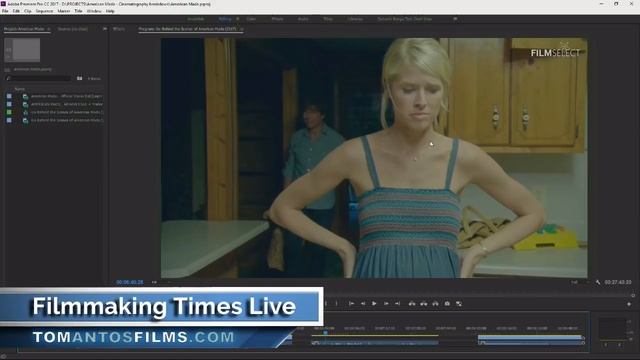Show hidden panel tabs double-arrow

click(x=105, y=29)
